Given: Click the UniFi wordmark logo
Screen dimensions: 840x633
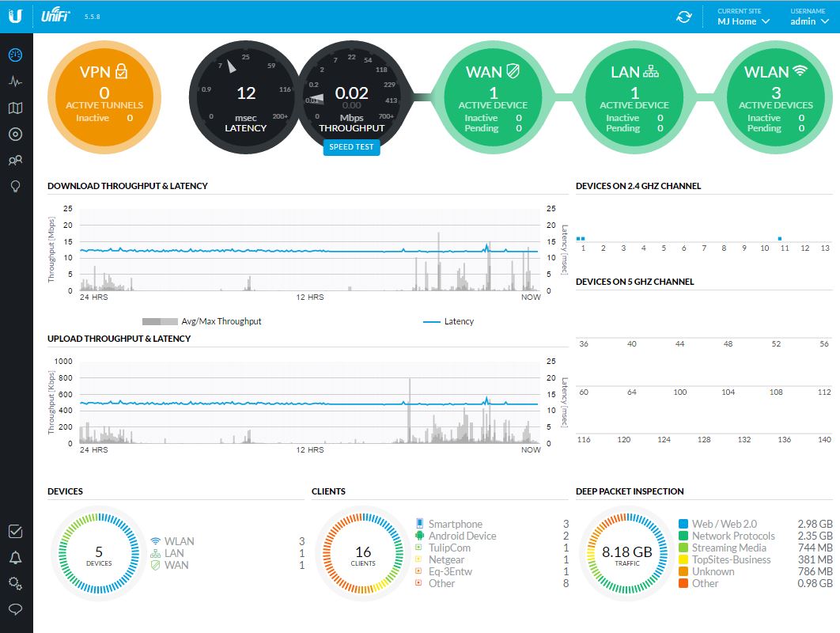Looking at the screenshot, I should coord(55,16).
